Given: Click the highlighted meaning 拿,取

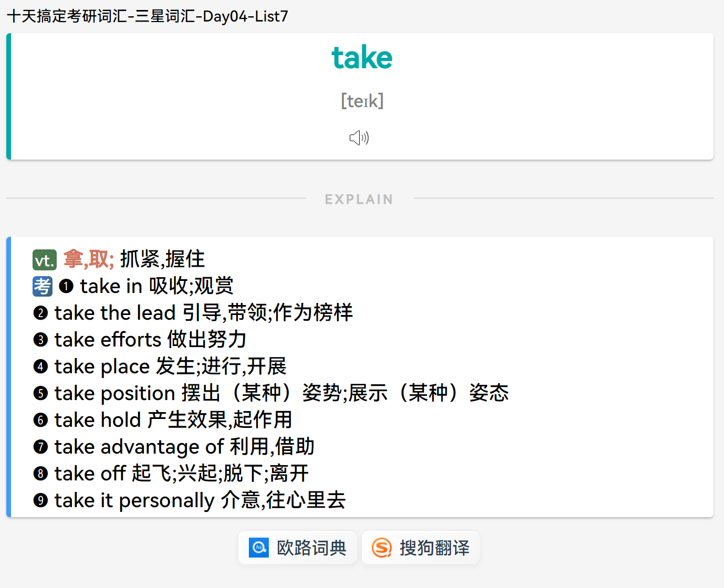Looking at the screenshot, I should 88,259.
